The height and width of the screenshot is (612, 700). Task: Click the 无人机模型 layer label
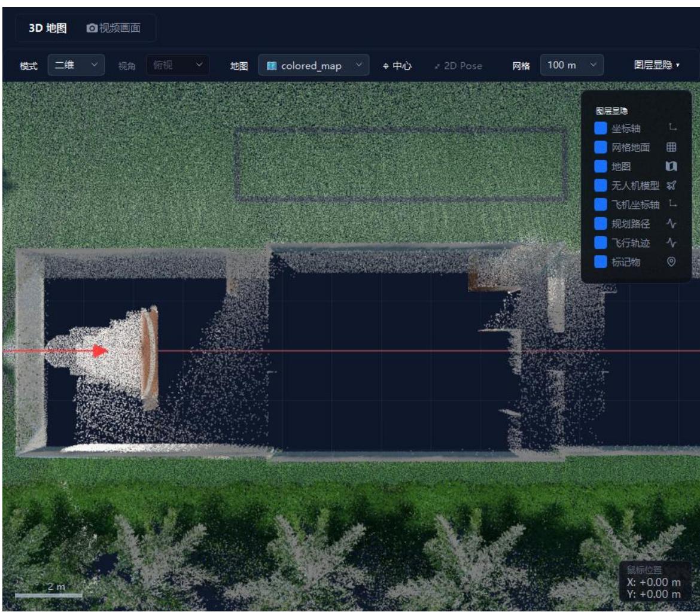[x=635, y=185]
